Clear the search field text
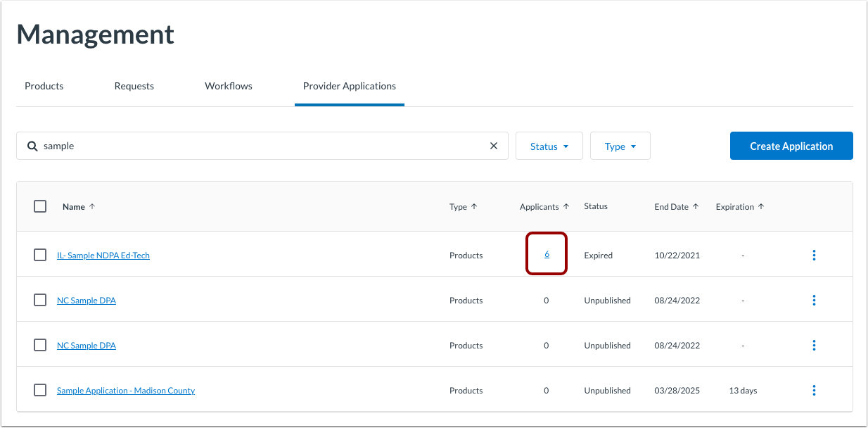 click(494, 146)
